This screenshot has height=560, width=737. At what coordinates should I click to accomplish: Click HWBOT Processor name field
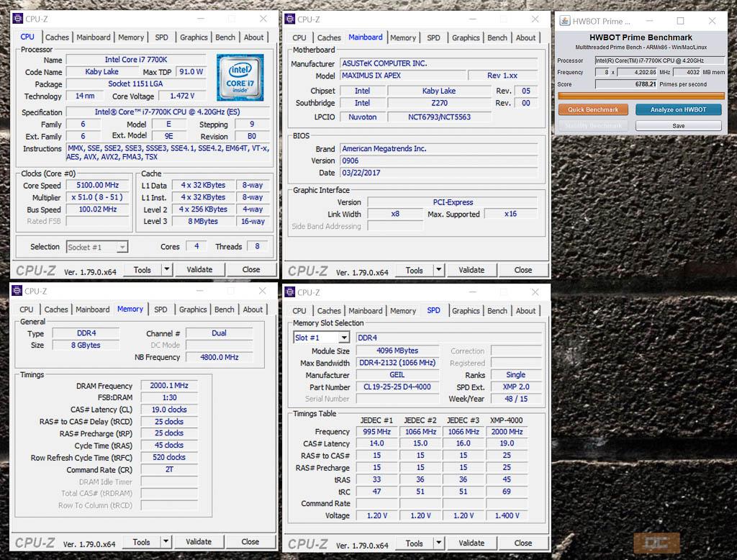pyautogui.click(x=660, y=60)
